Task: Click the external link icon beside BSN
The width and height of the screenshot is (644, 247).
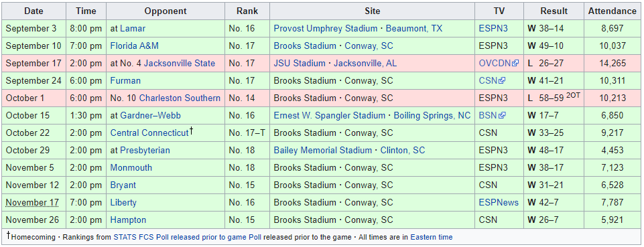Action: (x=502, y=116)
